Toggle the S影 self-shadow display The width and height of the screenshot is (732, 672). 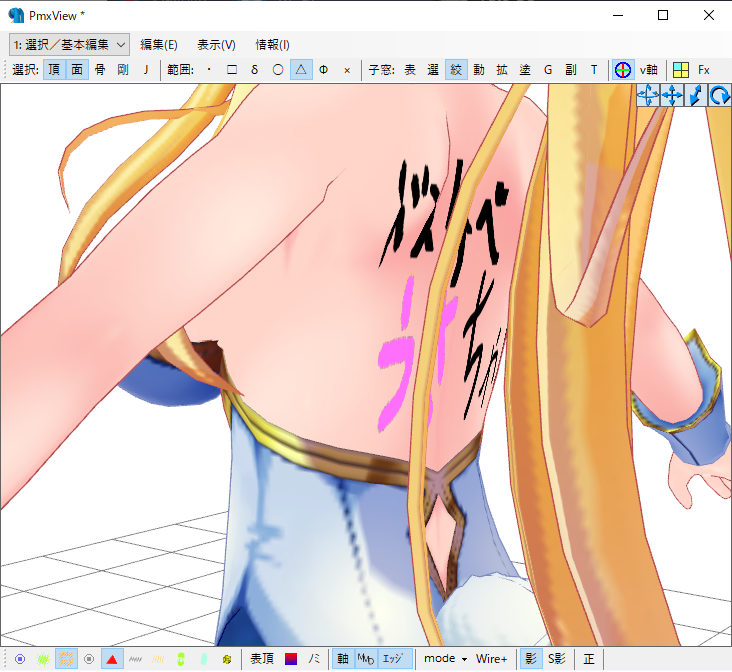pos(556,659)
